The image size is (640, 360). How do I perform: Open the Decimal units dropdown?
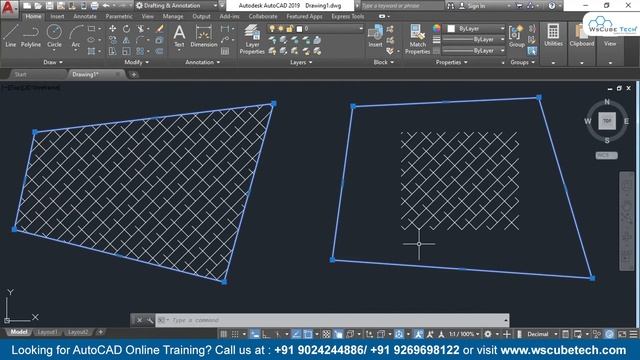click(x=542, y=334)
